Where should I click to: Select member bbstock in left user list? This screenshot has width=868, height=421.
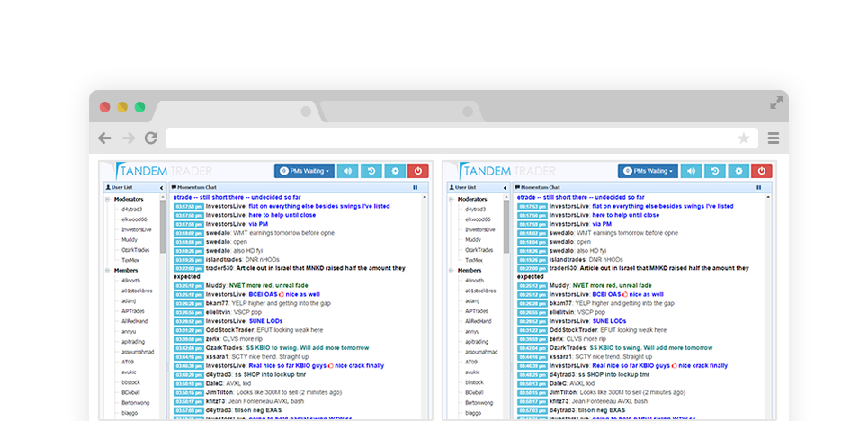[x=131, y=382]
